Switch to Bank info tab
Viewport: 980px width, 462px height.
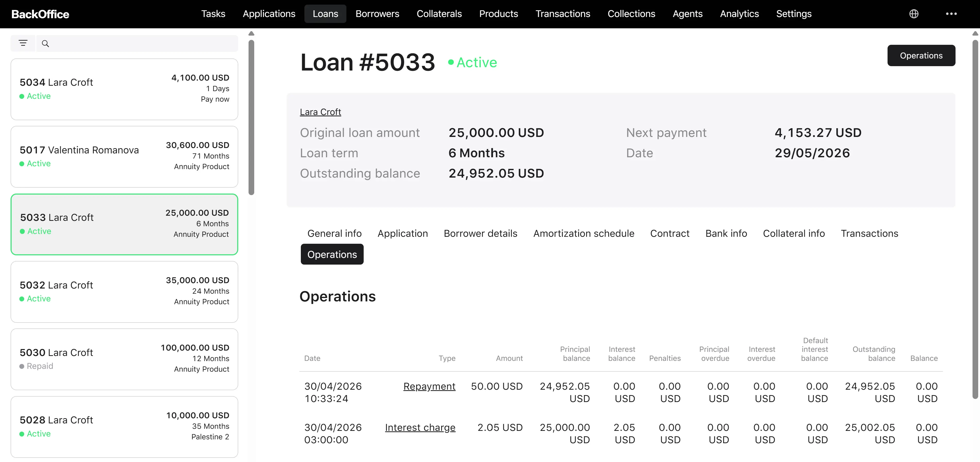[726, 233]
